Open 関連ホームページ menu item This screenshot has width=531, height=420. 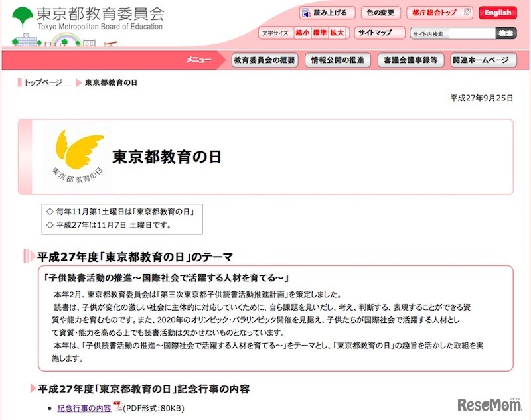483,60
